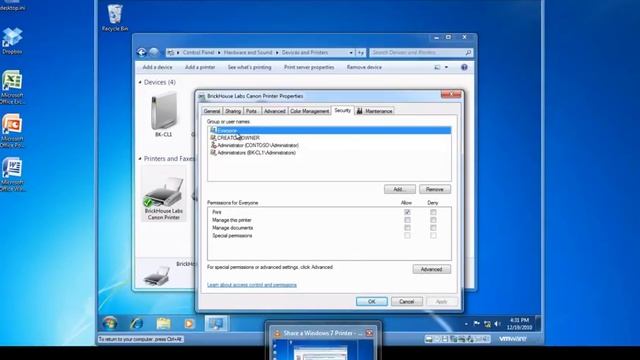
Task: Click the Remove button
Action: pos(435,189)
